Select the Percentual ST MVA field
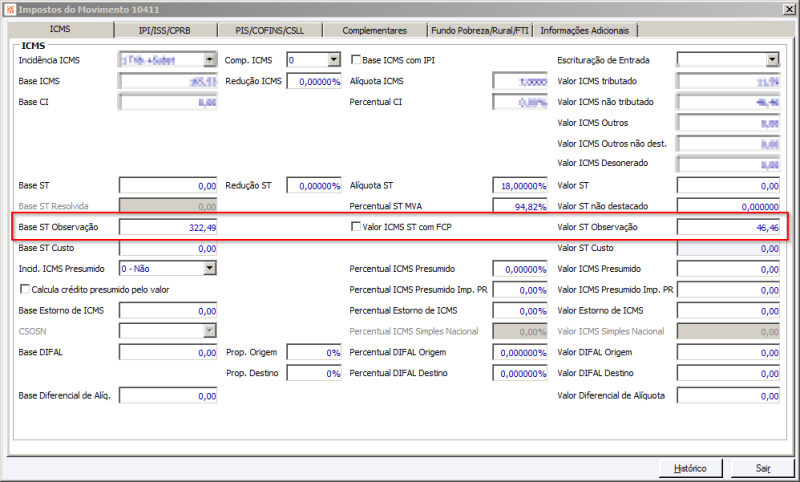Image resolution: width=800 pixels, height=482 pixels. [x=520, y=206]
